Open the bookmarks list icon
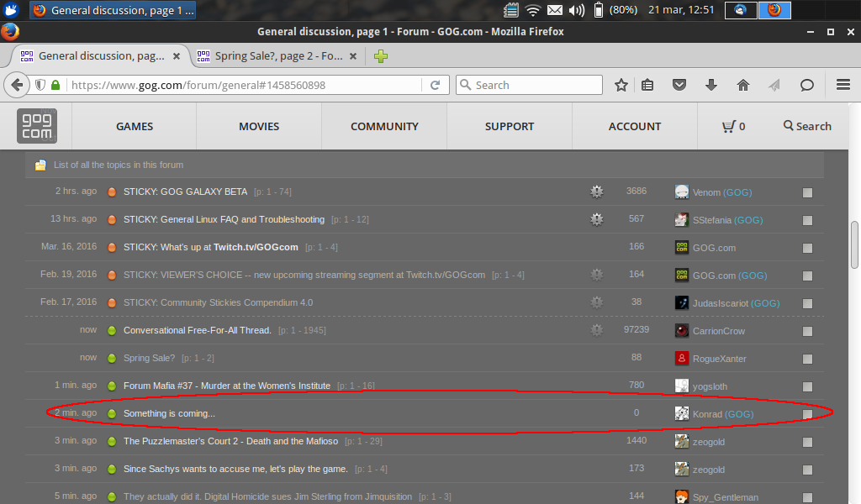The width and height of the screenshot is (861, 504). 647,85
